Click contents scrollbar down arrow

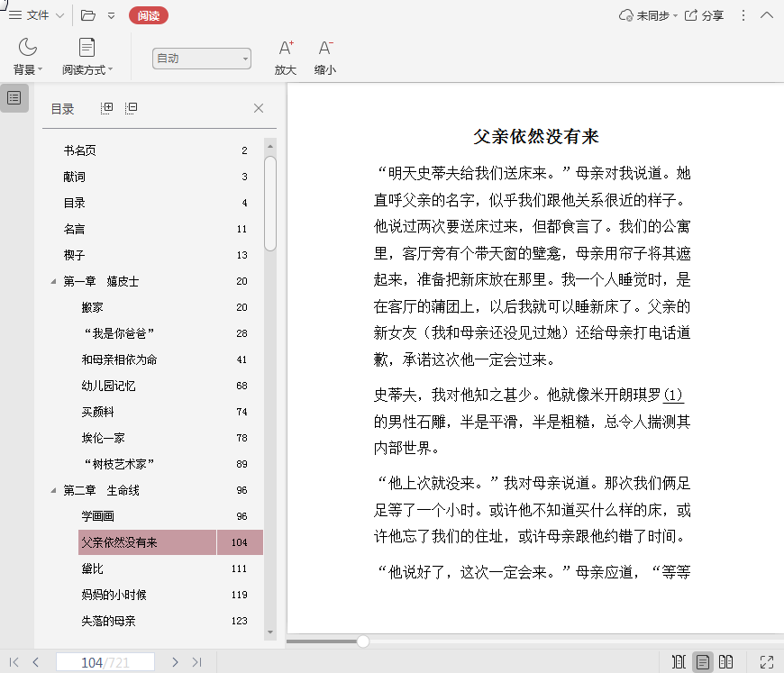pyautogui.click(x=270, y=632)
